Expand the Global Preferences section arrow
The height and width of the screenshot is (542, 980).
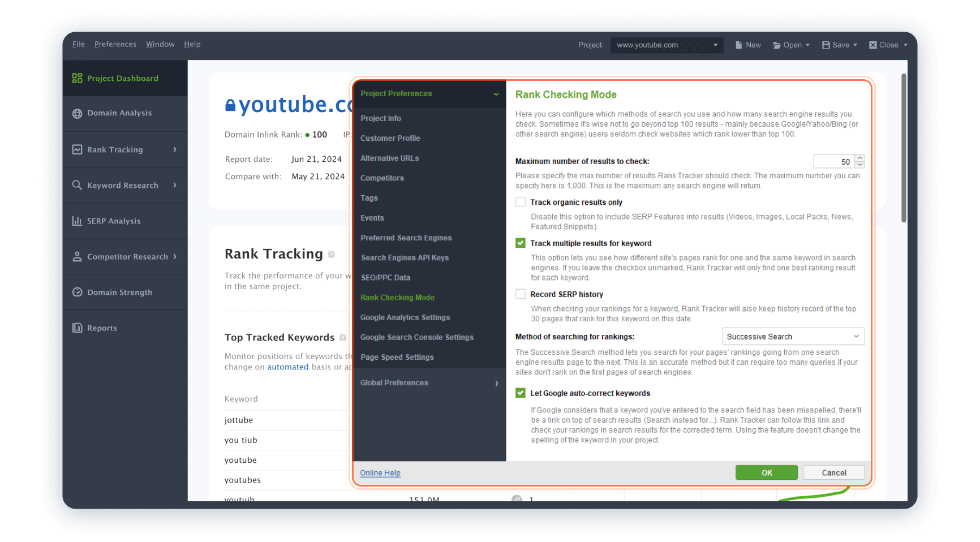[497, 383]
